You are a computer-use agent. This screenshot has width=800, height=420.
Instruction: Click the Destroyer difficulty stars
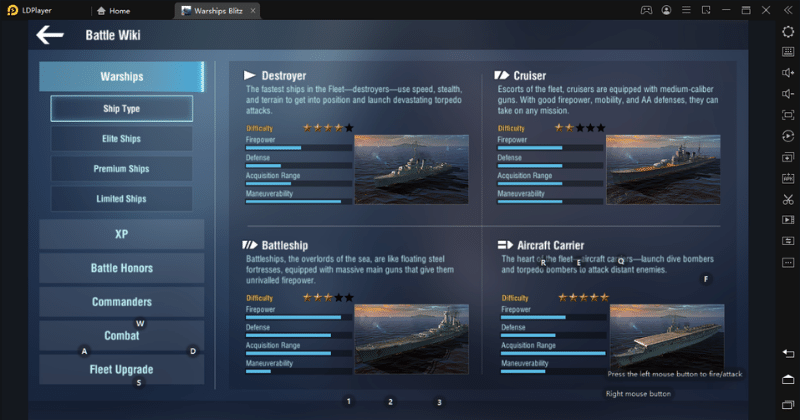[328, 128]
